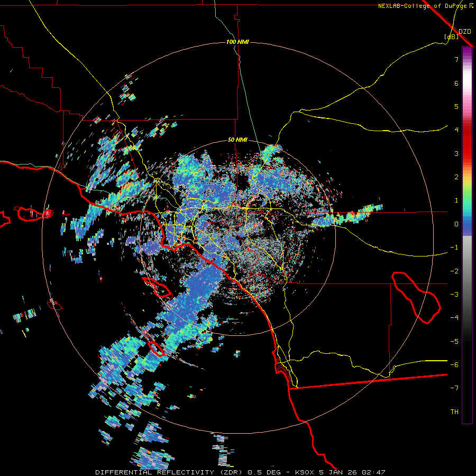Click the 5 JAN 26 date text
476x476 pixels.
338,472
